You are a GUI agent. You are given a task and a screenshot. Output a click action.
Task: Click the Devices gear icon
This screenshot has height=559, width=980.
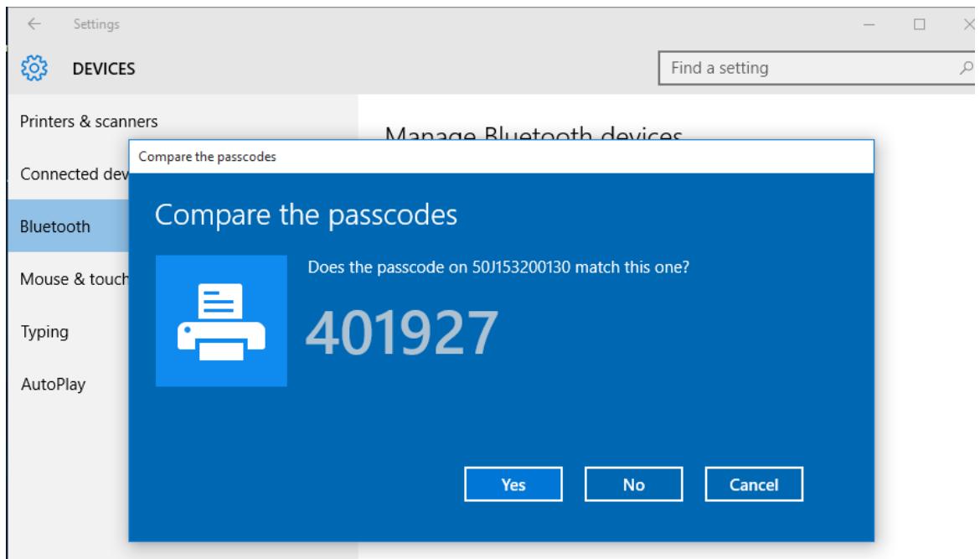(x=34, y=68)
